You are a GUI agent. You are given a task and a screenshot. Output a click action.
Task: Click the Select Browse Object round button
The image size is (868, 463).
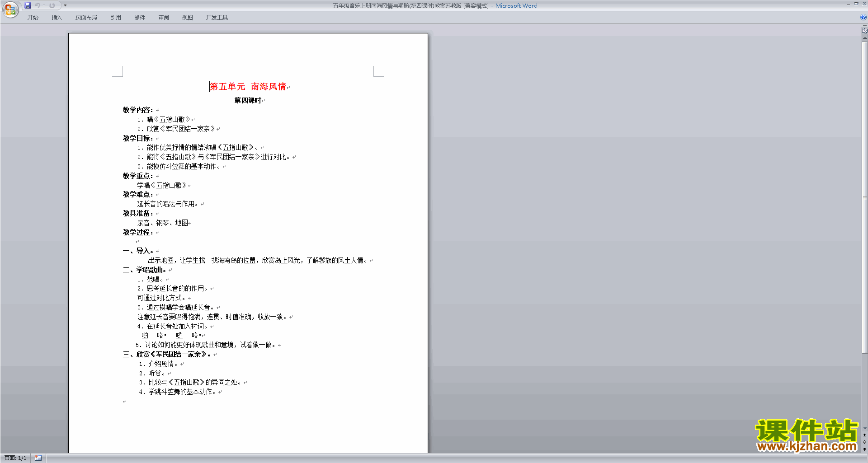tap(864, 442)
